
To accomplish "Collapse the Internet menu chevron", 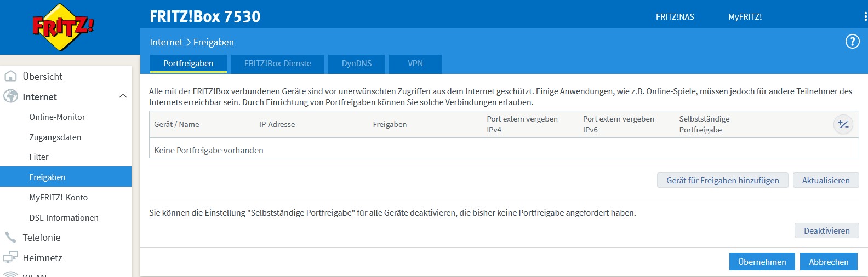I will 123,96.
